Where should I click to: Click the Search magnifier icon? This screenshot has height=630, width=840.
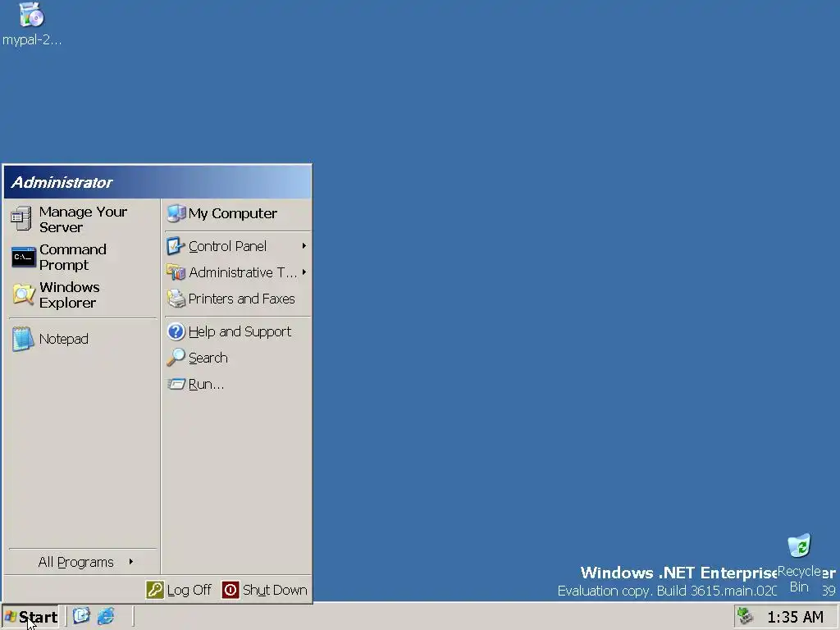pyautogui.click(x=176, y=358)
